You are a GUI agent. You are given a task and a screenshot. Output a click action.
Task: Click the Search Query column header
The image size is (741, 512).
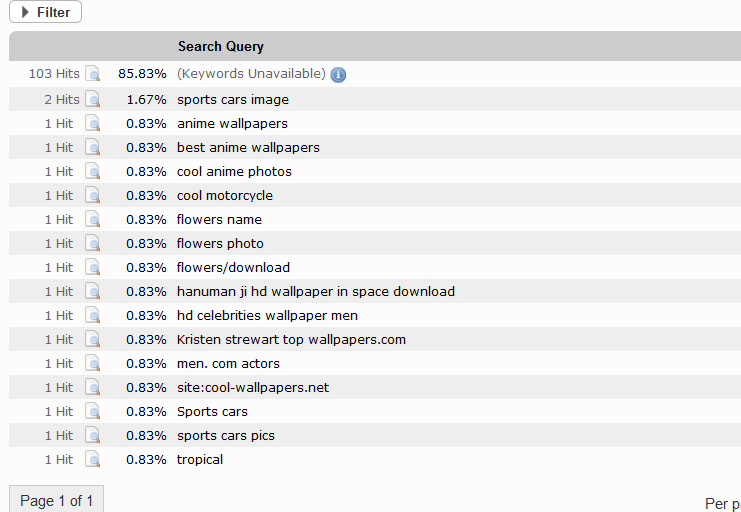coord(221,46)
